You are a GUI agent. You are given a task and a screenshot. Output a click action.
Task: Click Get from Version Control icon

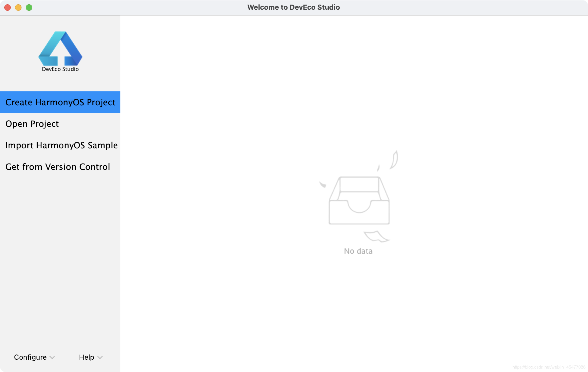click(x=58, y=167)
